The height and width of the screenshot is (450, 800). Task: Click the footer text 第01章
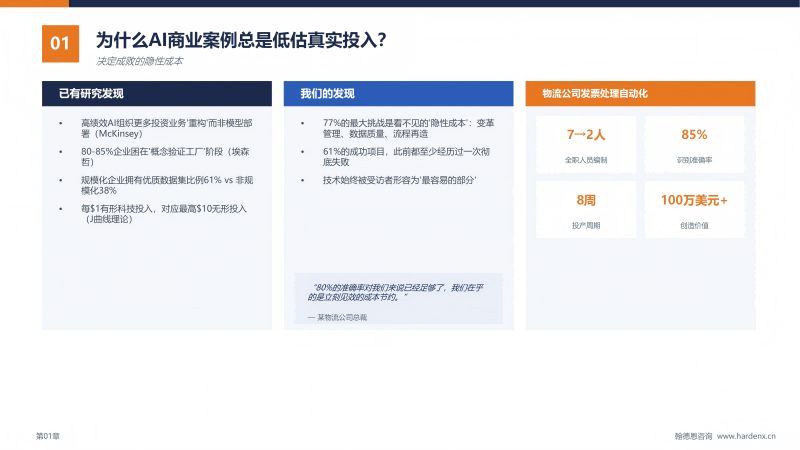pos(48,436)
